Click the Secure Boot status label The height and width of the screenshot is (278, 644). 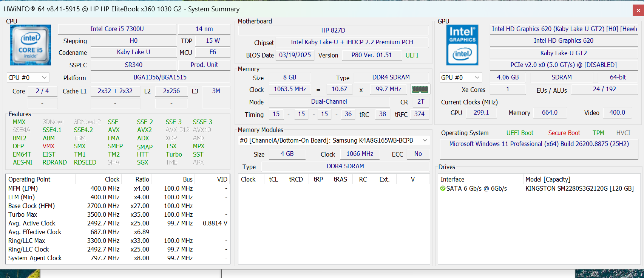pyautogui.click(x=564, y=133)
